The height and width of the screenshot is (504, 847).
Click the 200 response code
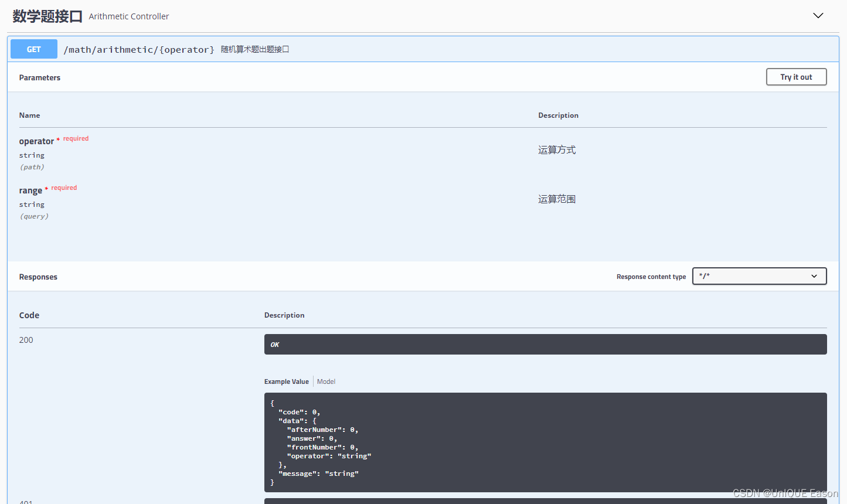pos(26,340)
